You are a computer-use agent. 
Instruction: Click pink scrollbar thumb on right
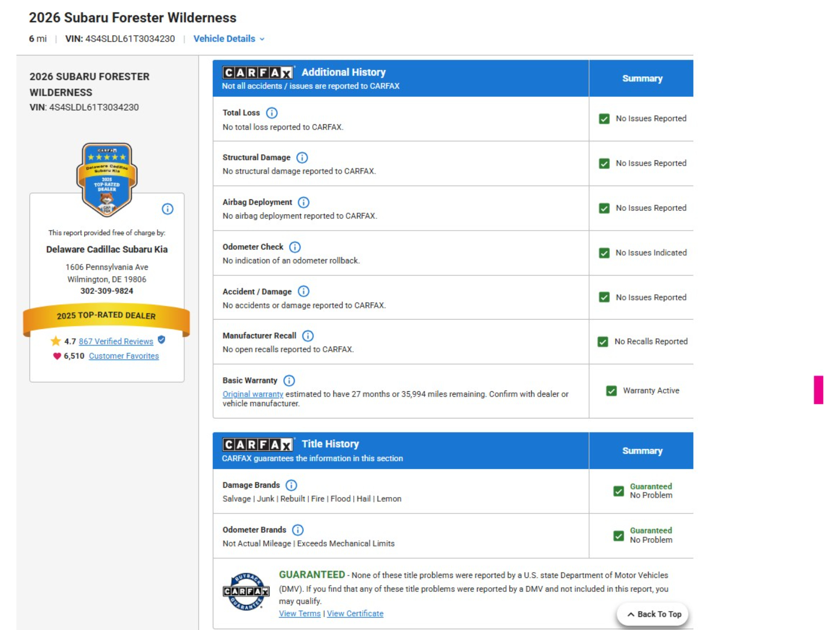click(x=818, y=390)
